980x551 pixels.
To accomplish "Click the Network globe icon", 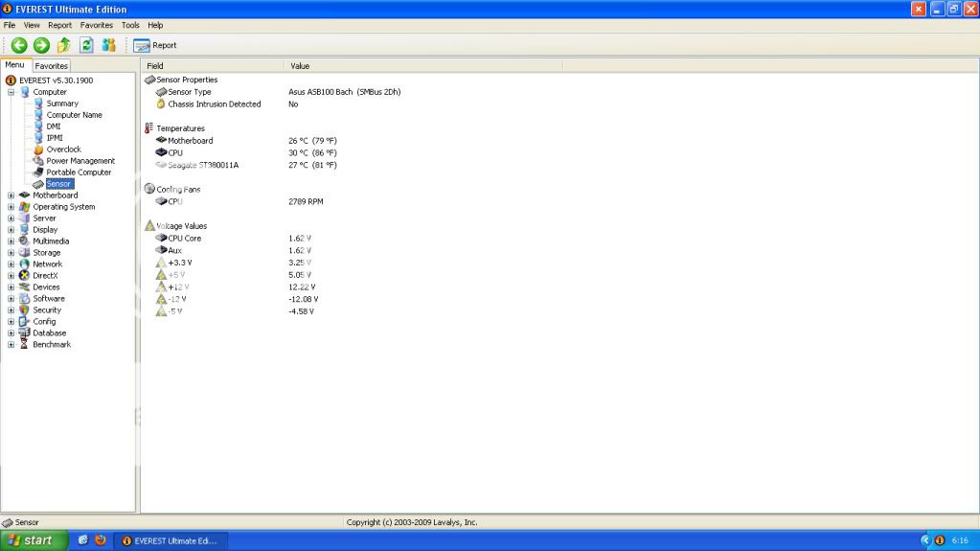I will click(x=24, y=264).
